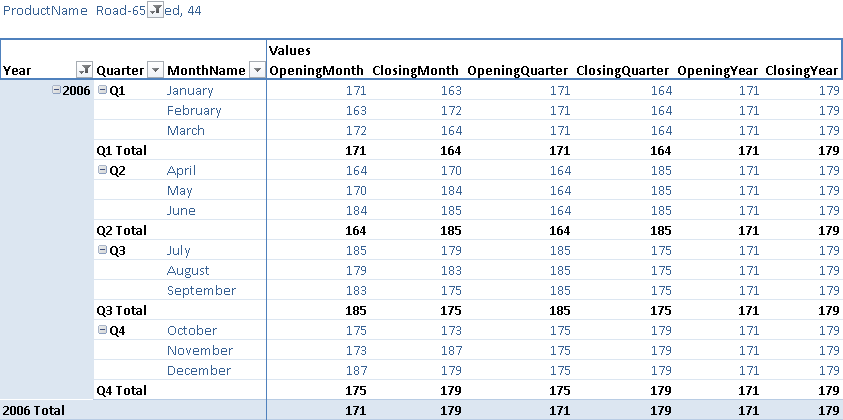Select the April row label
Screen dimensions: 843x420
[x=181, y=170]
